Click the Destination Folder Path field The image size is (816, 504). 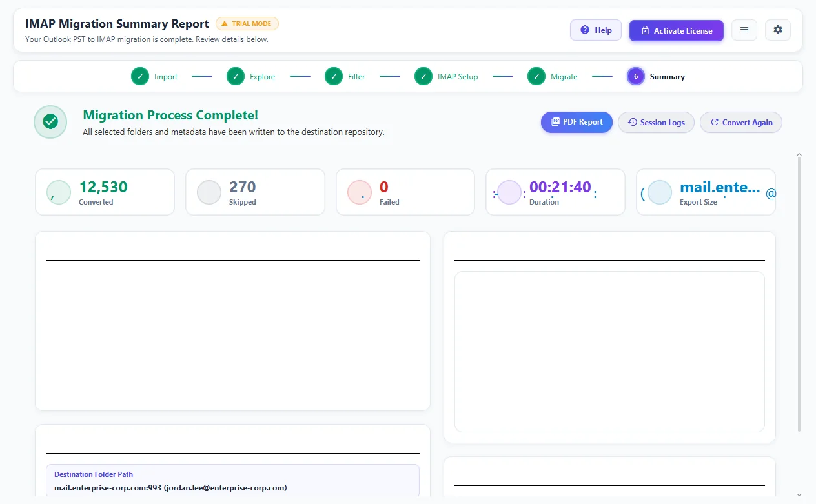[232, 481]
